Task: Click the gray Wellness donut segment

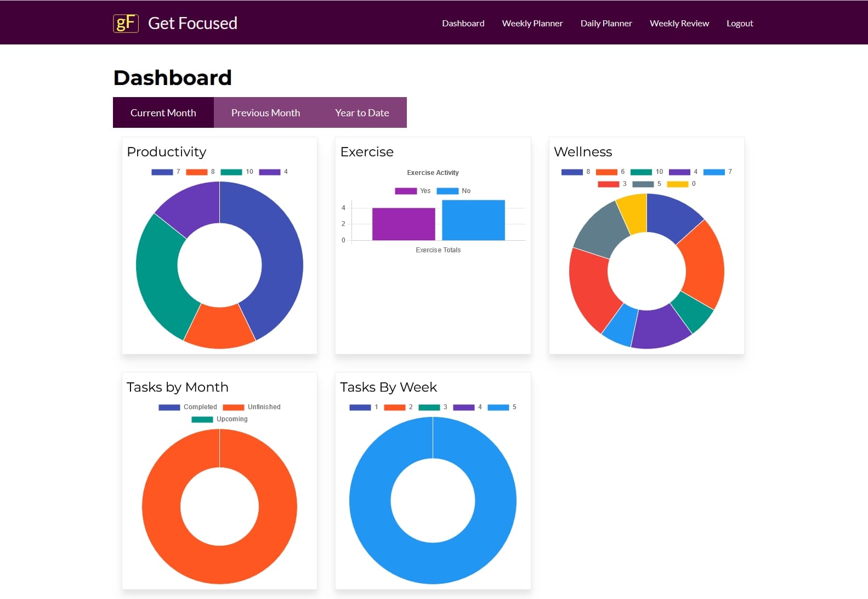Action: [601, 230]
